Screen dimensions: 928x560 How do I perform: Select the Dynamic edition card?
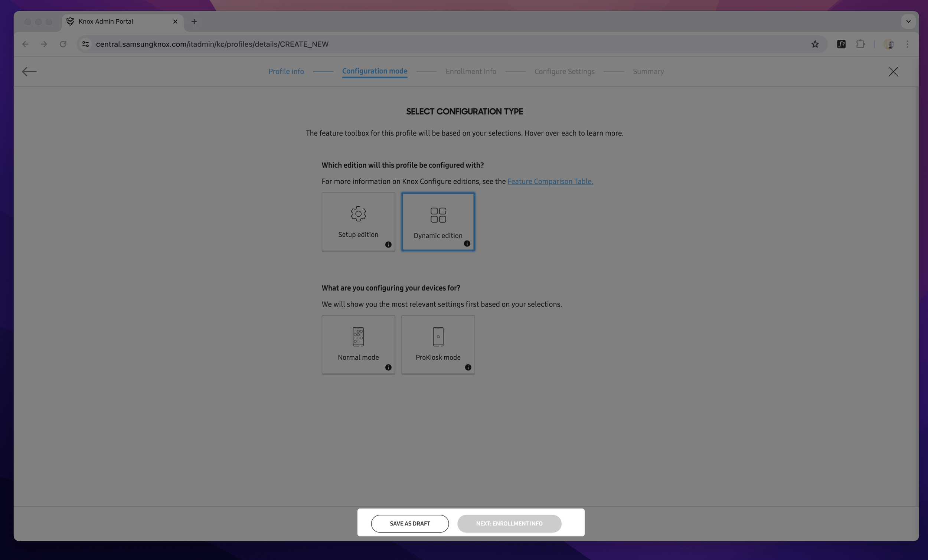click(x=438, y=222)
